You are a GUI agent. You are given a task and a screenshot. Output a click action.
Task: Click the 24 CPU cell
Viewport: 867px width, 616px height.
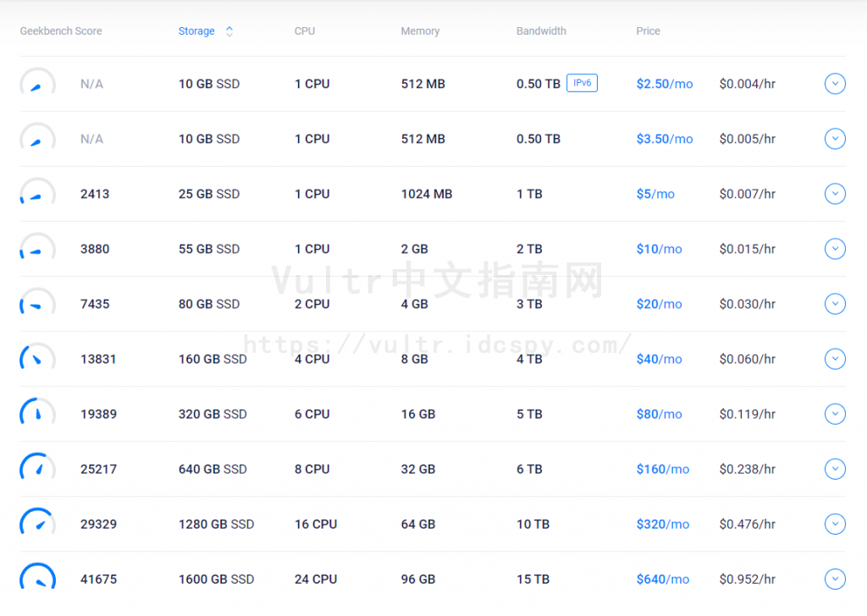tap(316, 579)
